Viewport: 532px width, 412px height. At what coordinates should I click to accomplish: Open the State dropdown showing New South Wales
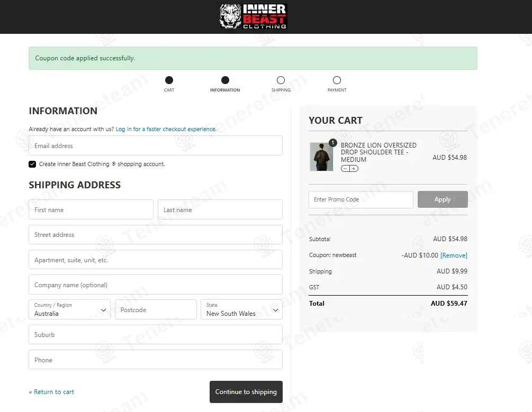[x=241, y=309]
